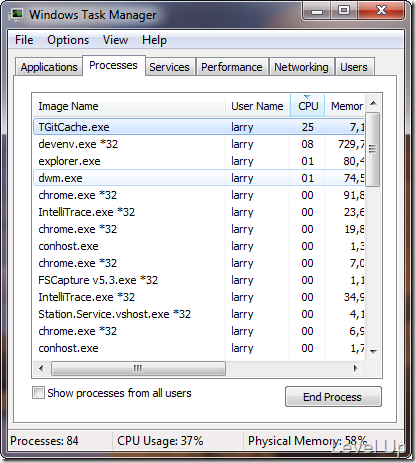Open the View menu
Viewport: 416px width, 463px height.
[x=115, y=40]
